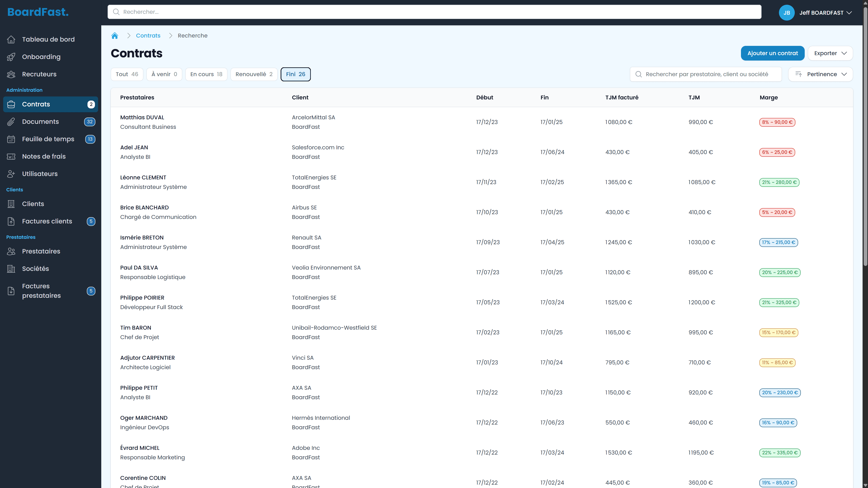Focus the prestataire search field
868x488 pixels.
point(706,74)
